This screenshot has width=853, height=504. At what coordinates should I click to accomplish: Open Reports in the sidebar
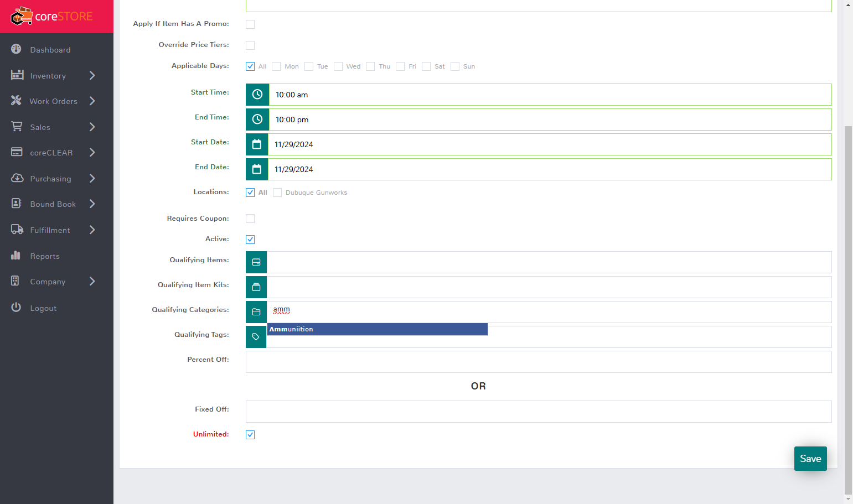[x=45, y=256]
